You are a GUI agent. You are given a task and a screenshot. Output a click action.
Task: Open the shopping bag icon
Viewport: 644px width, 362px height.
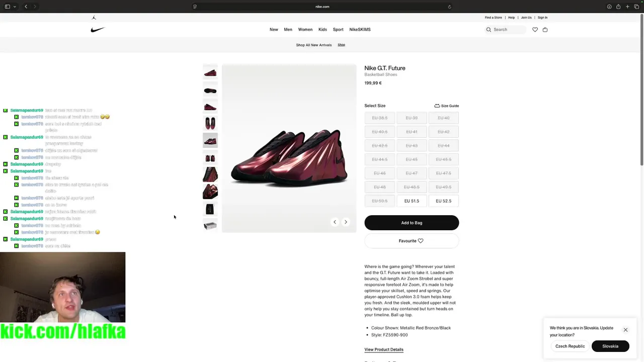[545, 30]
